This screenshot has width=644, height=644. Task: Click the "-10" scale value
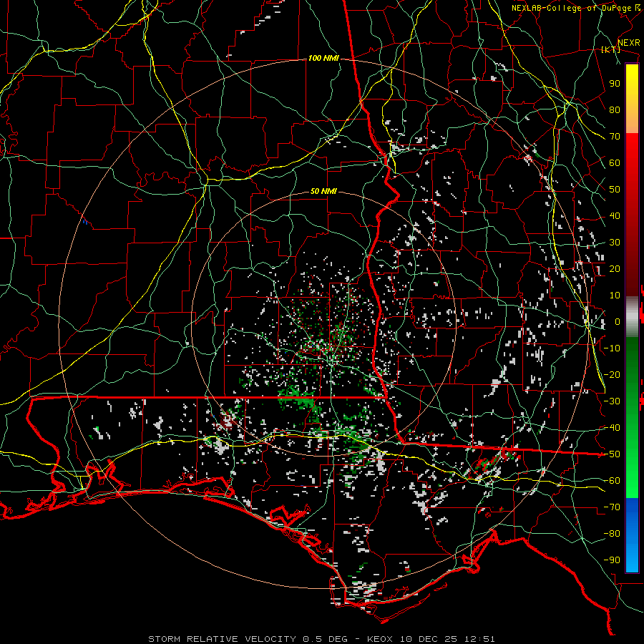pos(612,348)
